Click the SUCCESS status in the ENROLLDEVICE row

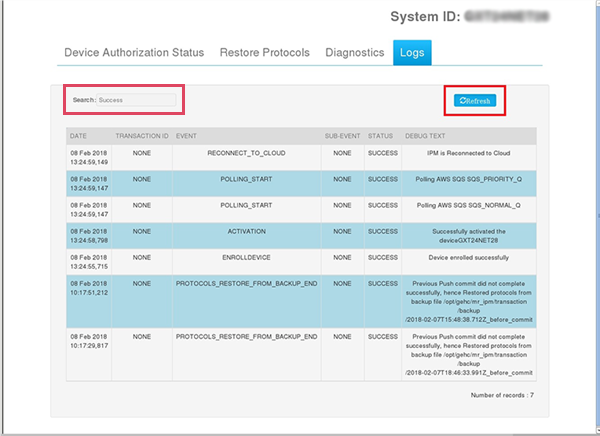383,258
